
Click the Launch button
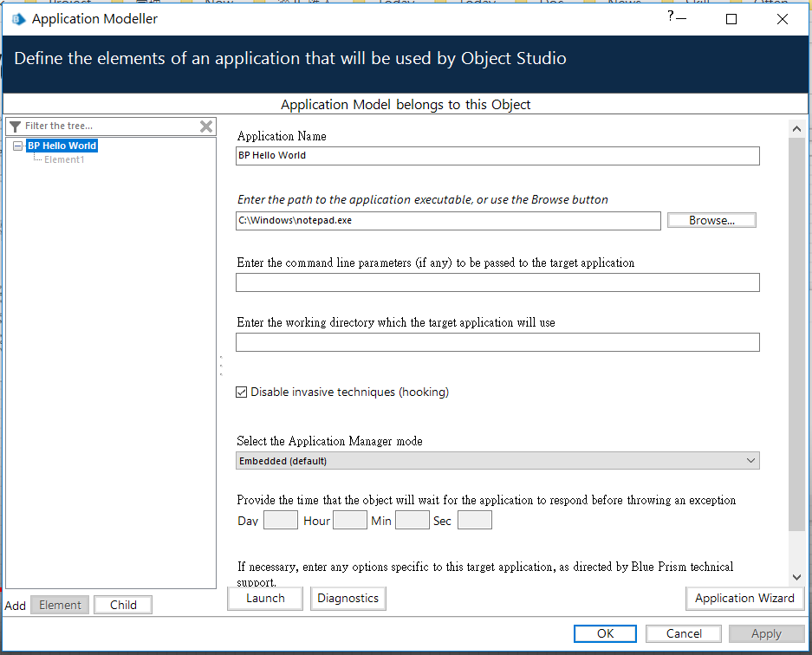(x=265, y=599)
